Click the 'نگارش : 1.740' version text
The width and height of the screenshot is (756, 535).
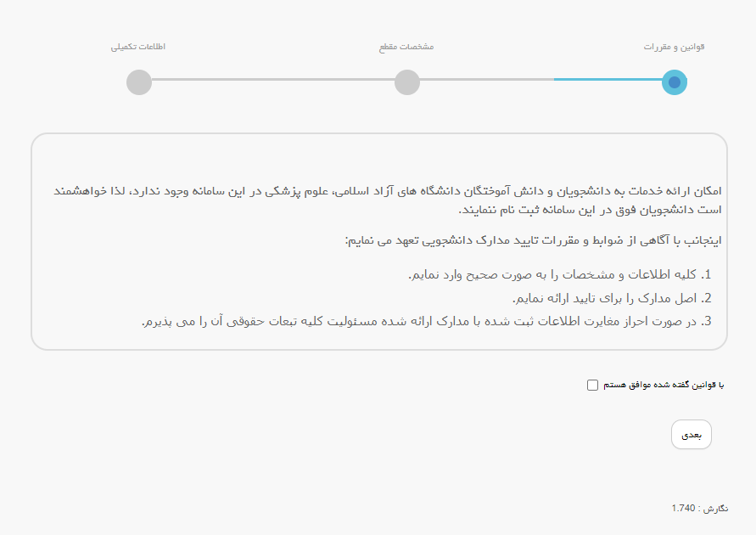[699, 508]
